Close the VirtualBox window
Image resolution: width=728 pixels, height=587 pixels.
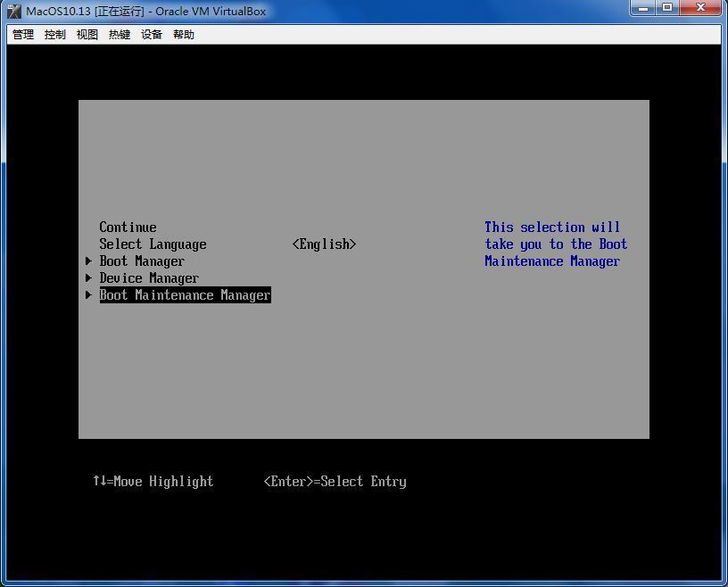[701, 8]
